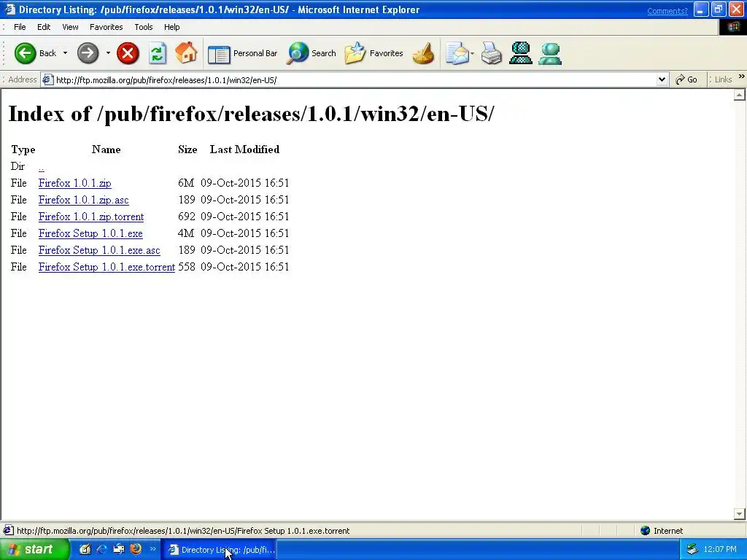
Task: Launch Internet Explorer from Quick Launch
Action: click(x=101, y=549)
